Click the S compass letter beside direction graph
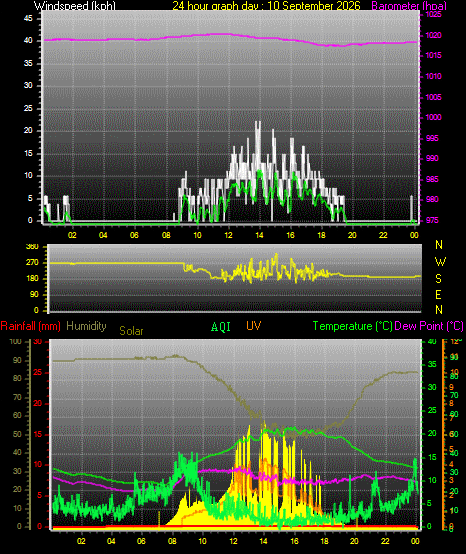Viewport: 466px width, 554px height. (x=438, y=279)
